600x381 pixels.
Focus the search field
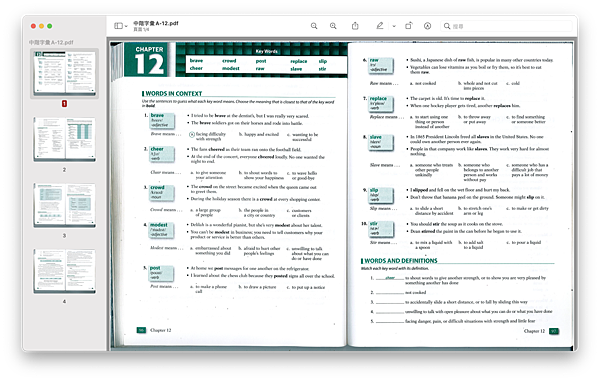506,26
